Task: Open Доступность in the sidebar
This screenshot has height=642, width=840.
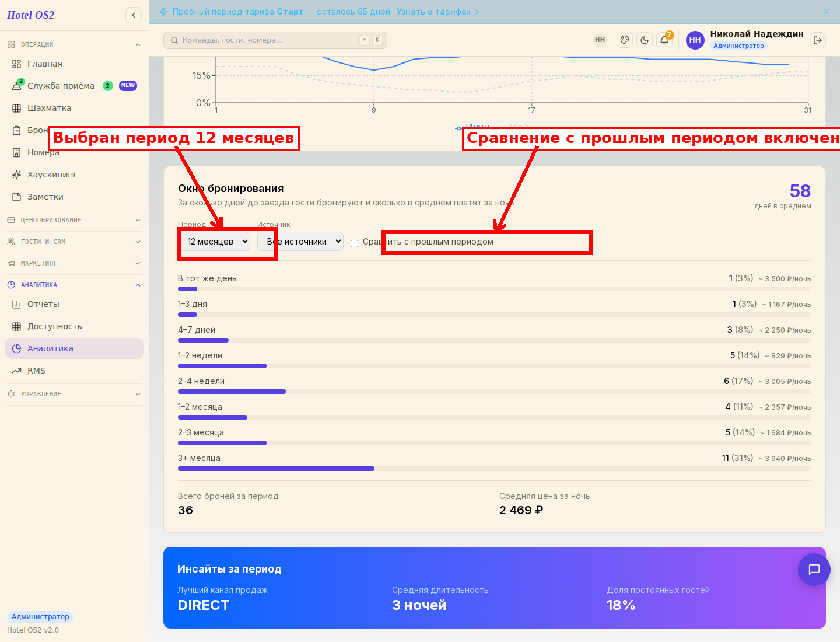Action: coord(74,326)
